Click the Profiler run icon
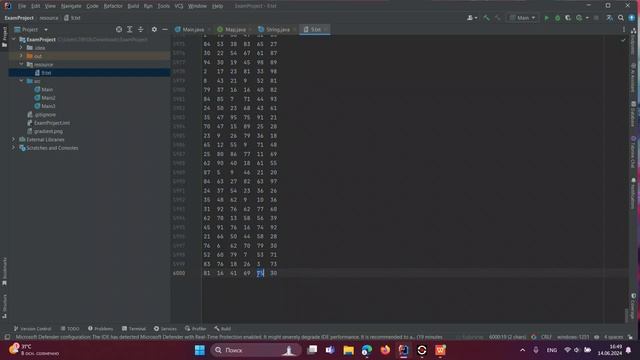640x360 pixels. click(579, 18)
